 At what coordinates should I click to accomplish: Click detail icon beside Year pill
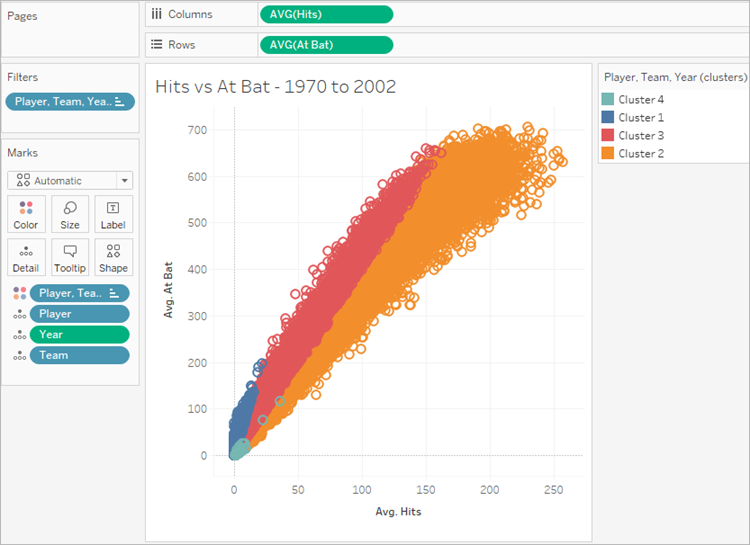(20, 335)
